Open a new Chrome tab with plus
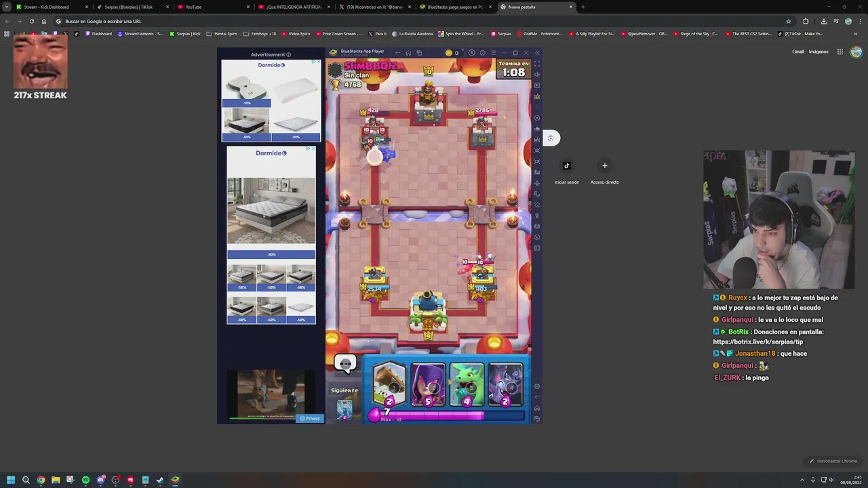Image resolution: width=868 pixels, height=488 pixels. click(583, 7)
